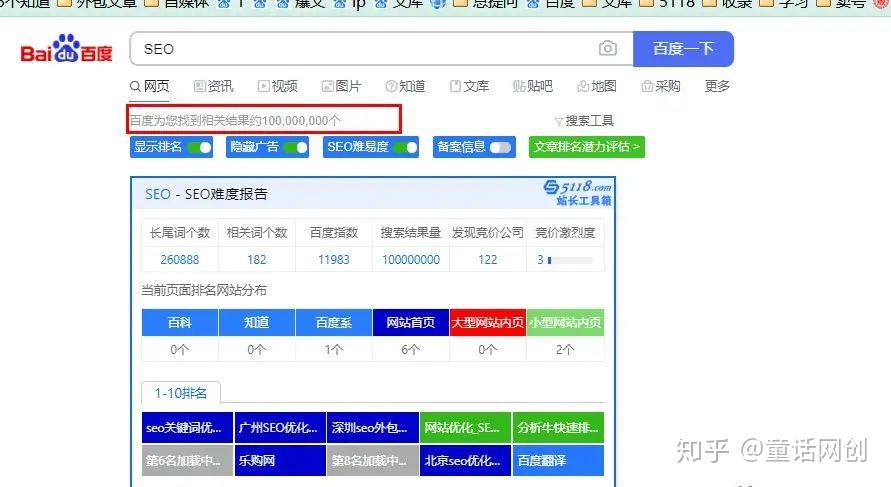Open ranked result 网站优化_SE...
Image resolution: width=891 pixels, height=487 pixels.
click(465, 427)
